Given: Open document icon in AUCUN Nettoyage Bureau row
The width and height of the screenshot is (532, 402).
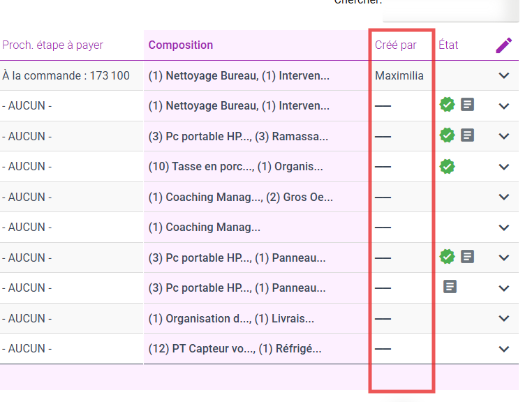Looking at the screenshot, I should (x=468, y=105).
